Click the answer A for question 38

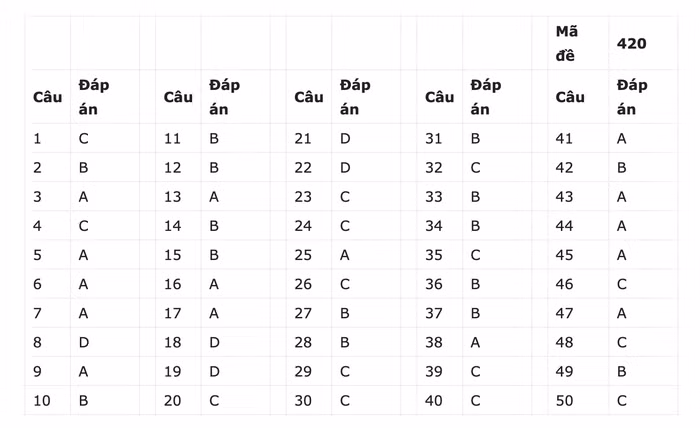pos(476,342)
